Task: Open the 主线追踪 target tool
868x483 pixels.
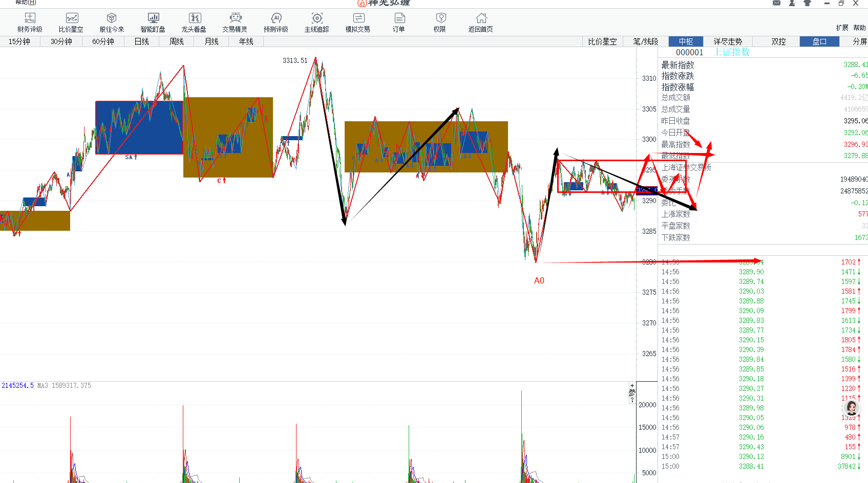Action: click(317, 23)
